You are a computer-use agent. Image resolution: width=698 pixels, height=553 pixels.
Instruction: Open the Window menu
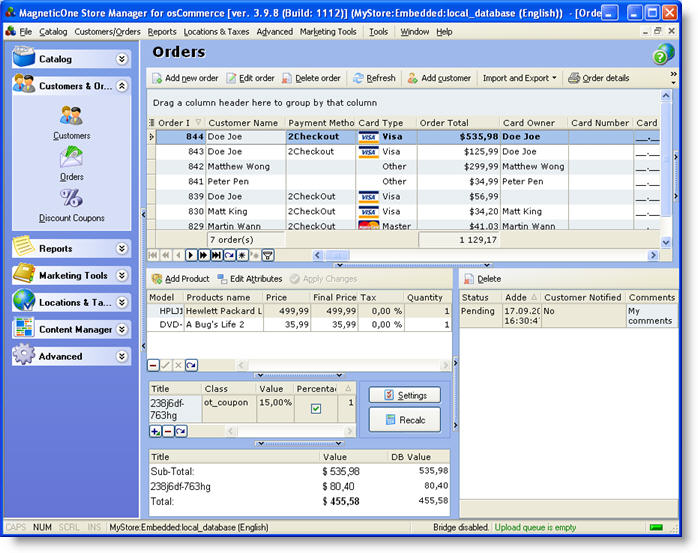pyautogui.click(x=414, y=32)
